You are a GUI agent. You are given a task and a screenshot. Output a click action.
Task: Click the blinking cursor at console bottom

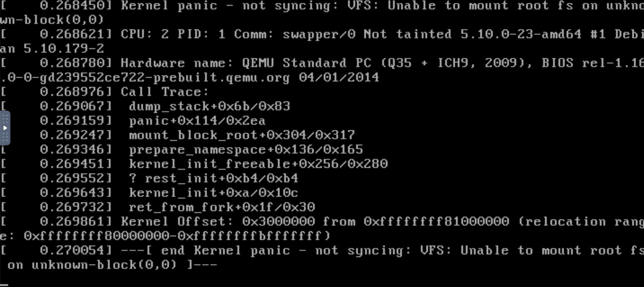pos(4,285)
